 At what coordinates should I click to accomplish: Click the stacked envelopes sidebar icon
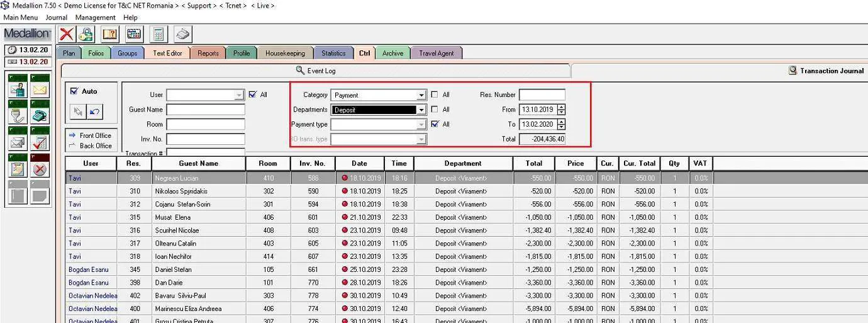[18, 140]
